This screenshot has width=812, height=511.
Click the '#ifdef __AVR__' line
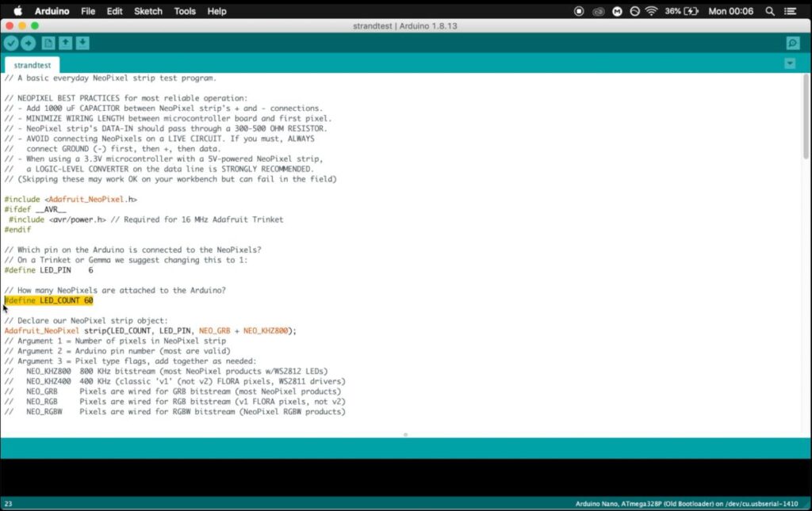[35, 209]
